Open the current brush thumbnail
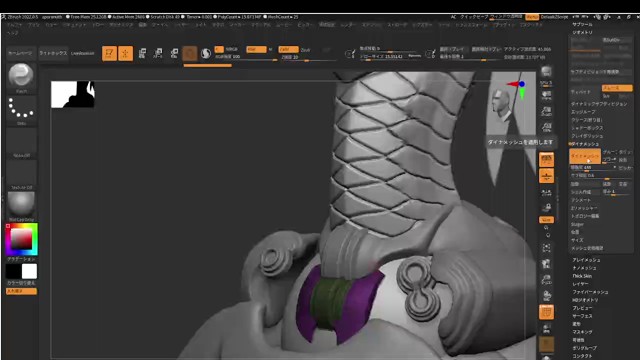Image resolution: width=640 pixels, height=360 pixels. [21, 75]
